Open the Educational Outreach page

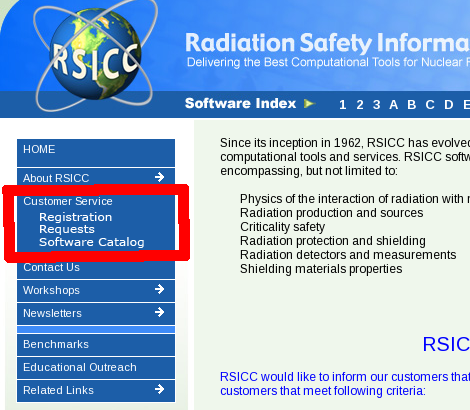[x=96, y=367]
